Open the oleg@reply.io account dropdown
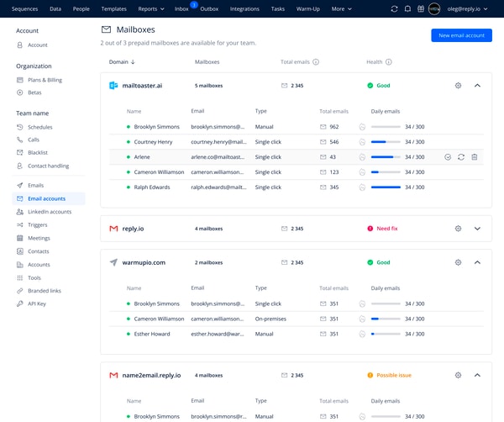This screenshot has width=504, height=422. tap(467, 9)
